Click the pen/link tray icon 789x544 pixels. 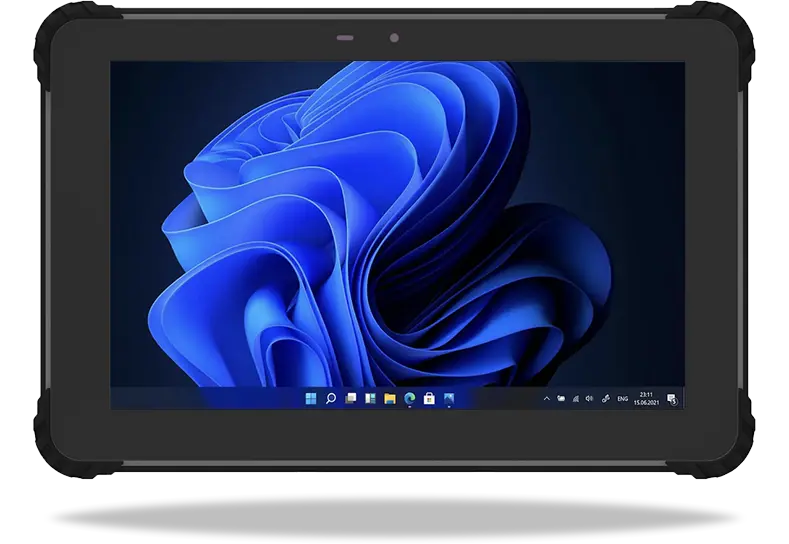(x=607, y=399)
